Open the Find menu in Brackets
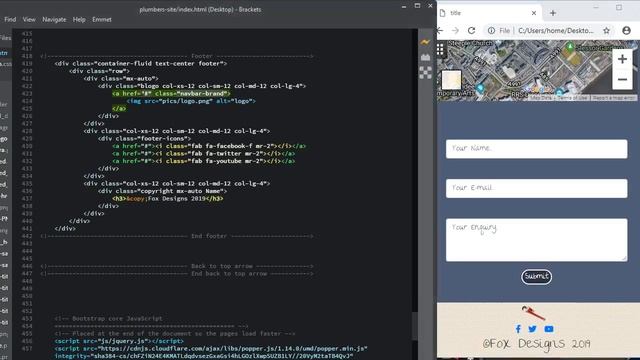This screenshot has height=360, width=640. point(10,19)
